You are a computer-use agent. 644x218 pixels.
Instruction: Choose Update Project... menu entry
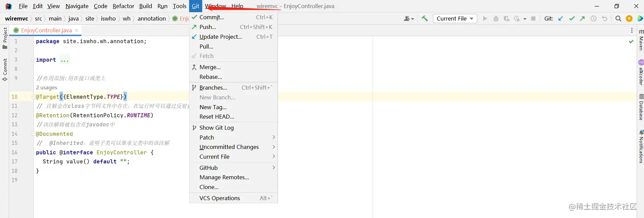click(x=233, y=37)
